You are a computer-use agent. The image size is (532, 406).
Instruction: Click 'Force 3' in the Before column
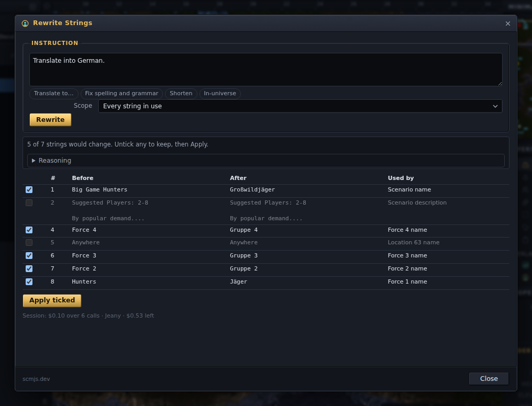(x=84, y=255)
